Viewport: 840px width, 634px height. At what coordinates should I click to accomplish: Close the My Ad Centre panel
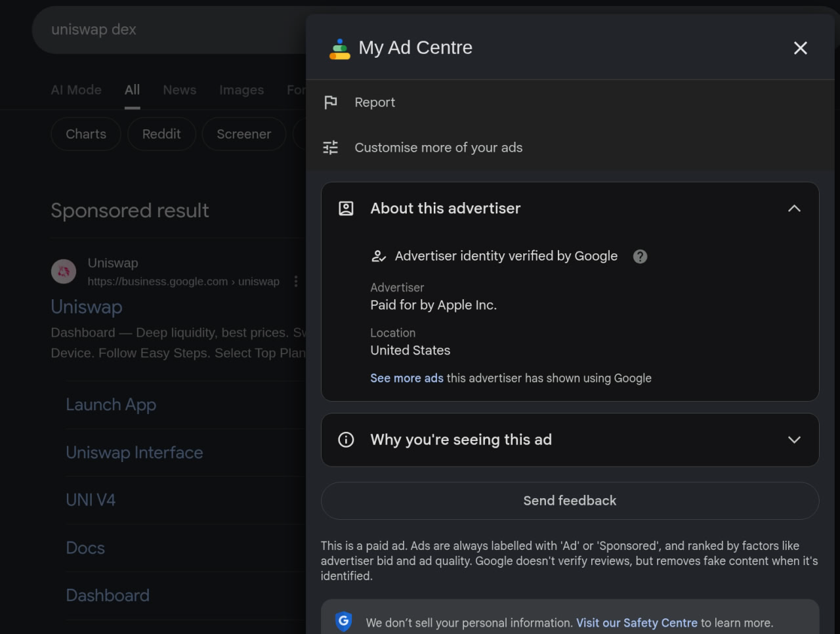pyautogui.click(x=800, y=48)
